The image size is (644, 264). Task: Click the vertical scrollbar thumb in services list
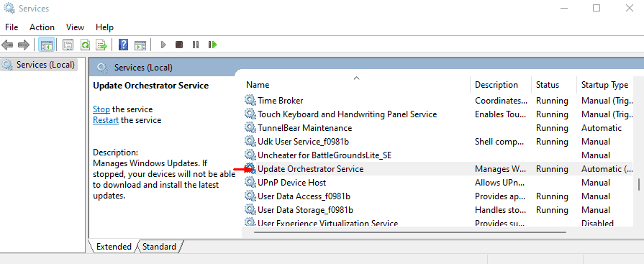pos(639,185)
